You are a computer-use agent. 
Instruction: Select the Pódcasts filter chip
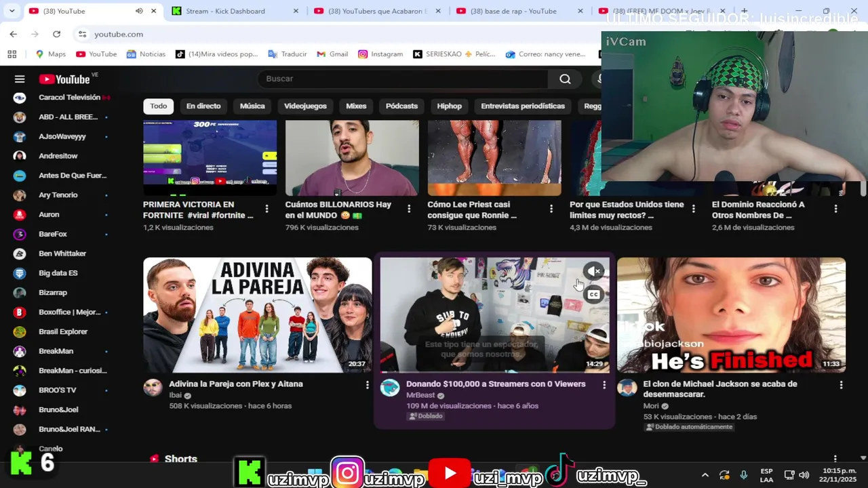tap(401, 106)
